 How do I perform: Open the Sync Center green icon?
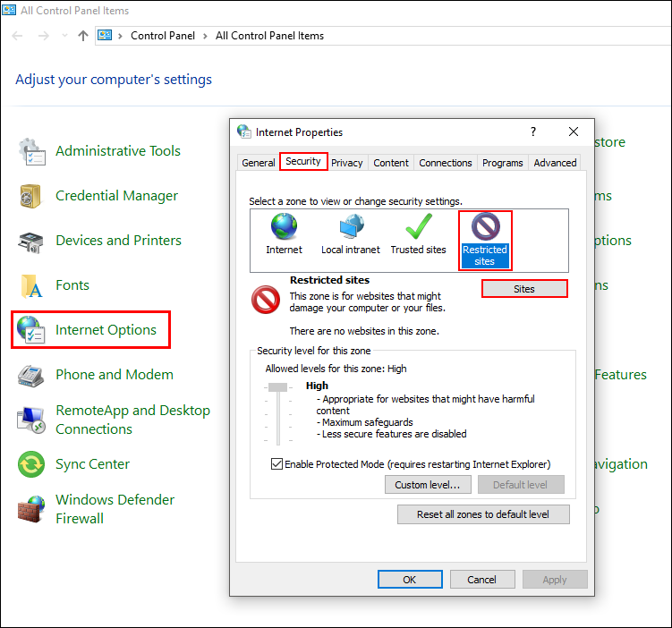point(31,464)
